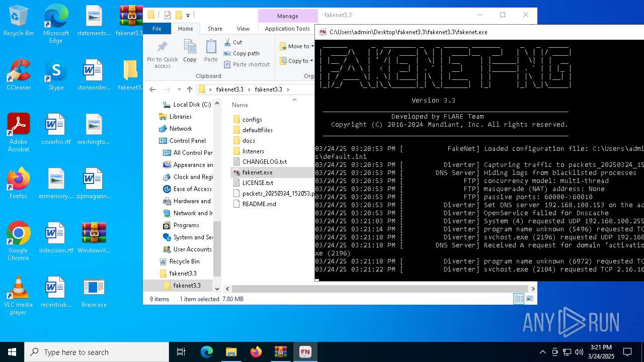Open defaultFiles folder
The width and height of the screenshot is (644, 362).
tap(253, 130)
